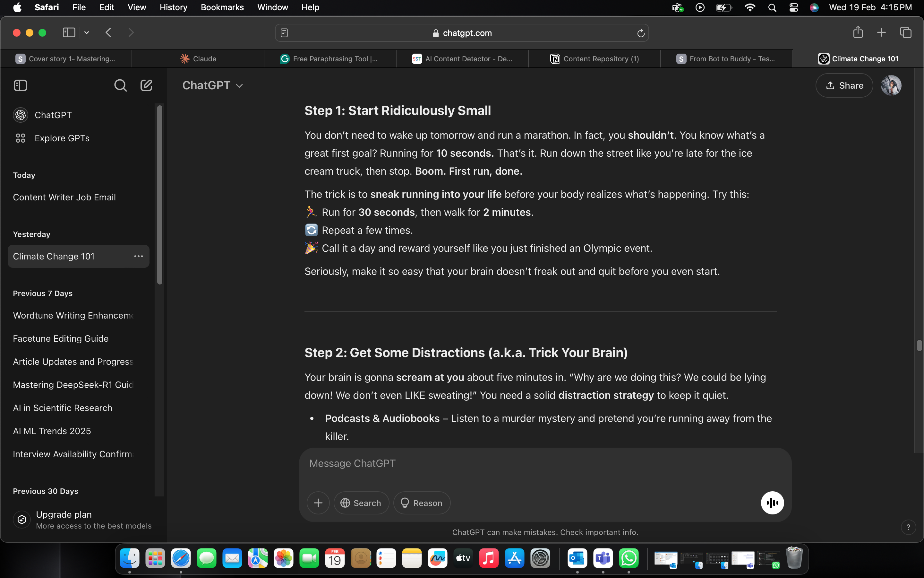Image resolution: width=924 pixels, height=578 pixels.
Task: Open the Bookmarks menu
Action: [x=222, y=7]
